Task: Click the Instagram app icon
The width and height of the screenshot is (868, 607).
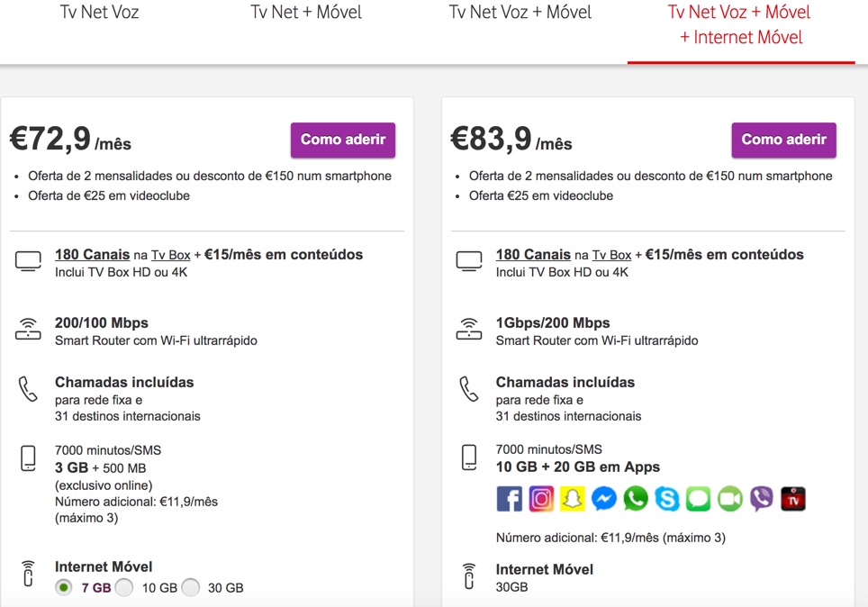Action: click(x=541, y=499)
